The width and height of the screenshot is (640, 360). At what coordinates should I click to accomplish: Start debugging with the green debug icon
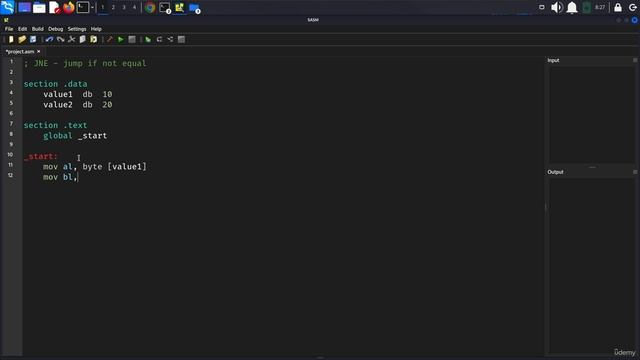(x=148, y=39)
